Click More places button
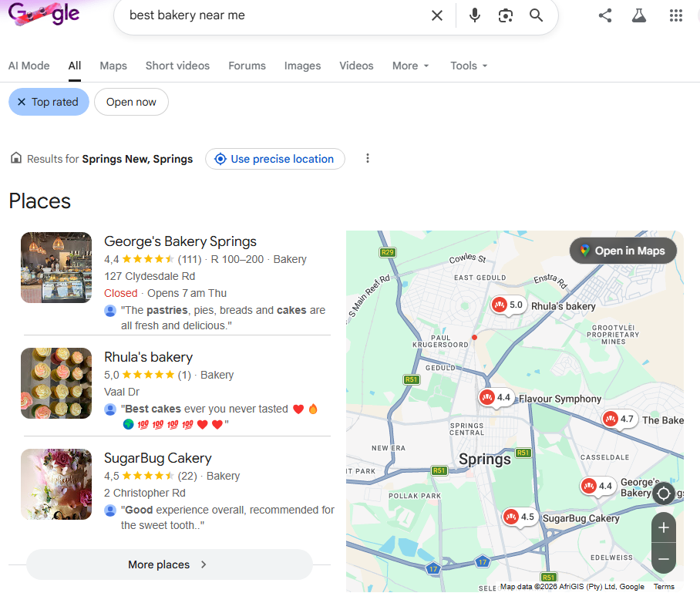Image resolution: width=700 pixels, height=593 pixels. 169,564
